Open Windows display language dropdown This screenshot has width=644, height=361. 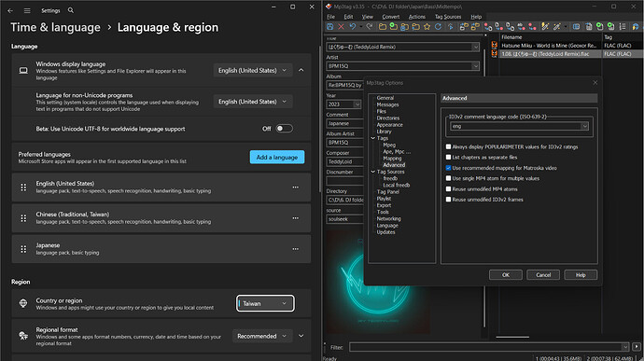(253, 70)
